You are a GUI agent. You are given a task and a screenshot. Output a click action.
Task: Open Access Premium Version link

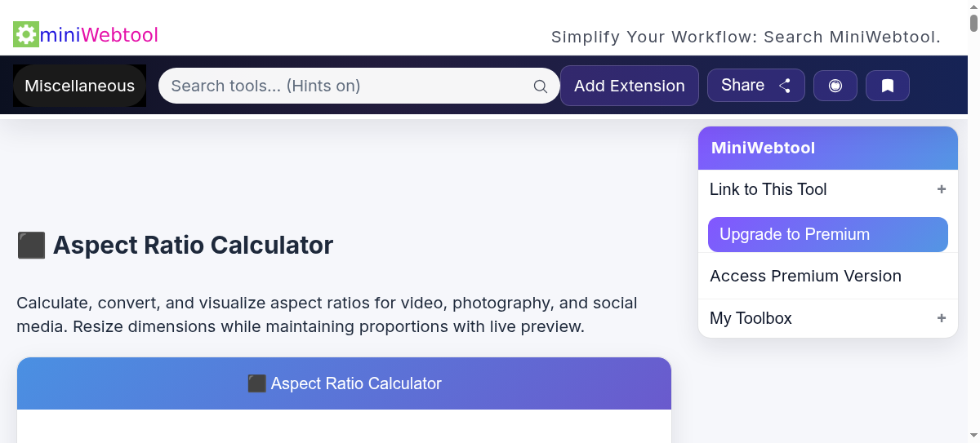pyautogui.click(x=805, y=276)
